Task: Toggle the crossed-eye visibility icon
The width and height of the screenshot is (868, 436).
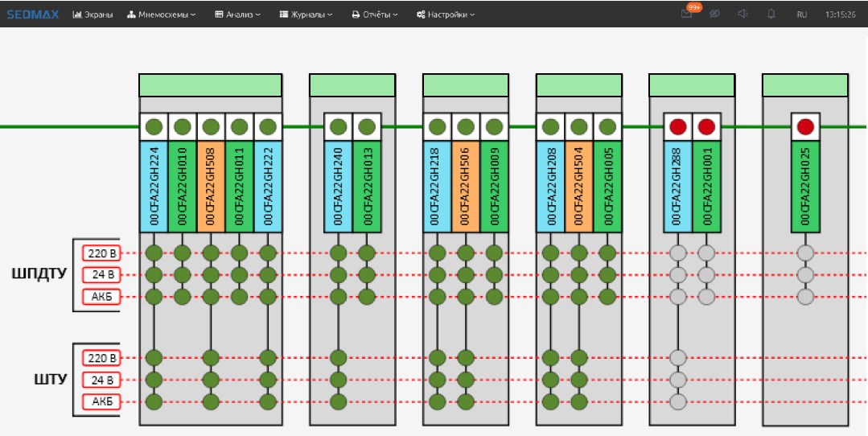Action: click(714, 14)
